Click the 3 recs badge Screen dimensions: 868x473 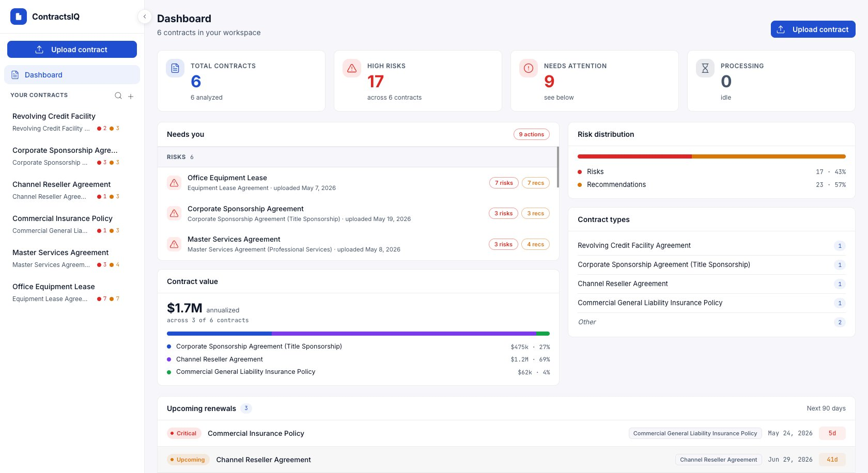[x=536, y=213]
